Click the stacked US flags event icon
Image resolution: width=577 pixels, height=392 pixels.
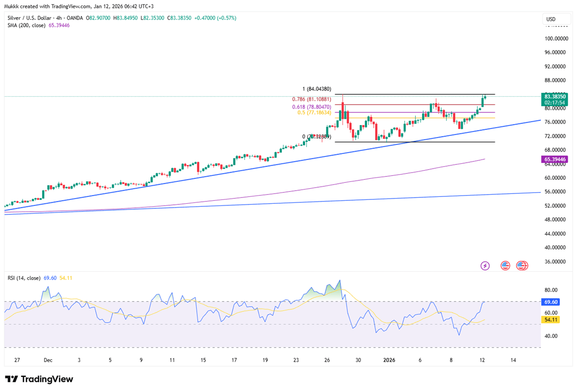522,266
